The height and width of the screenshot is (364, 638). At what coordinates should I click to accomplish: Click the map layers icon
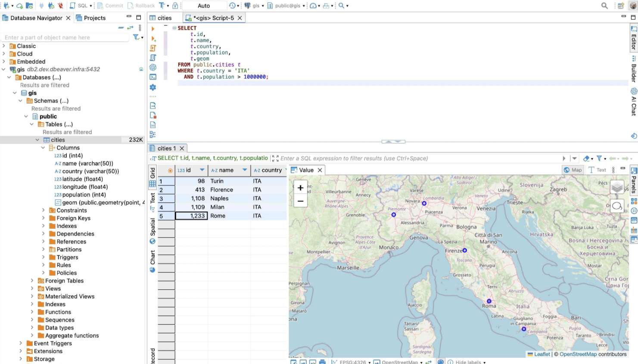click(x=617, y=187)
